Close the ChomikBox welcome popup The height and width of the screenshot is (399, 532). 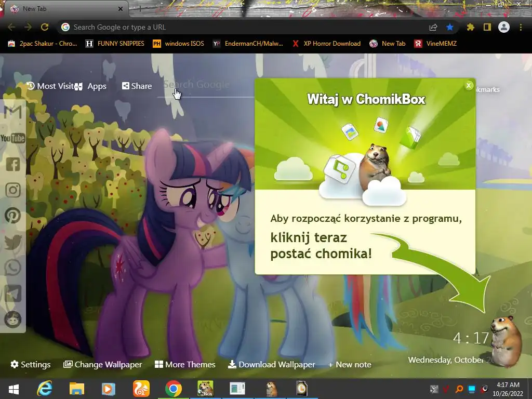tap(469, 86)
